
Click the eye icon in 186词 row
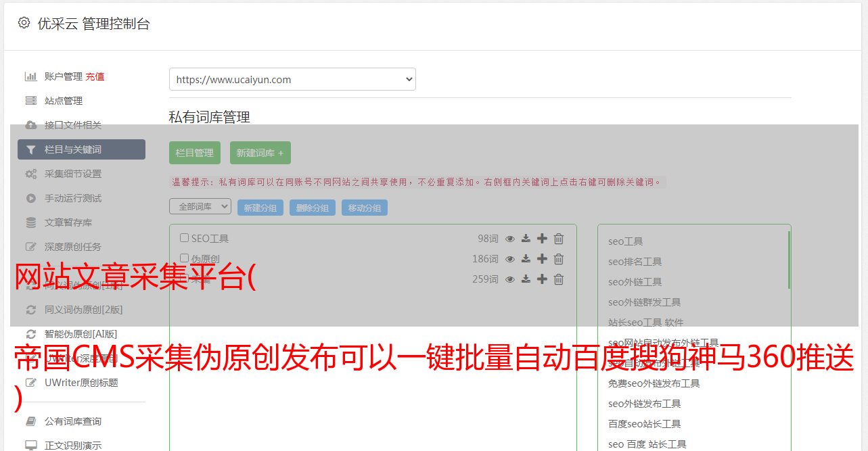510,259
